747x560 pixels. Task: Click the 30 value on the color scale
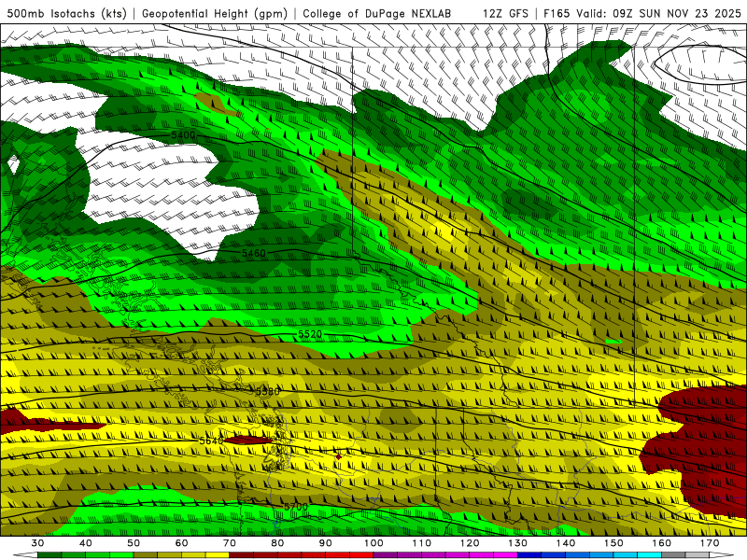tap(37, 543)
